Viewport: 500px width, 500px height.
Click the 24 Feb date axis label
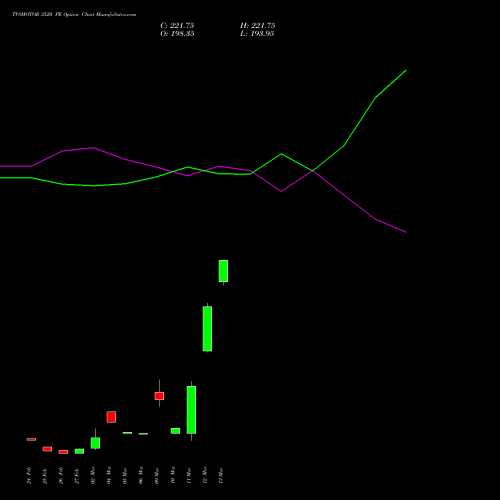29,476
